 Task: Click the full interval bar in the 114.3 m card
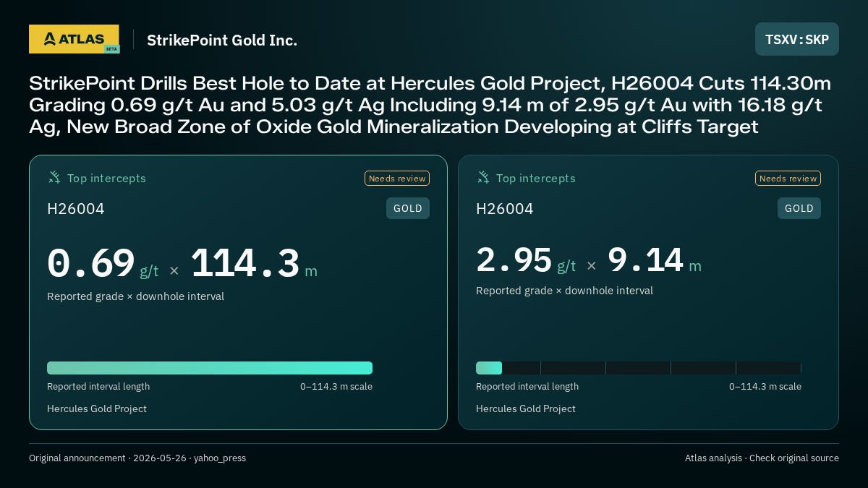210,368
